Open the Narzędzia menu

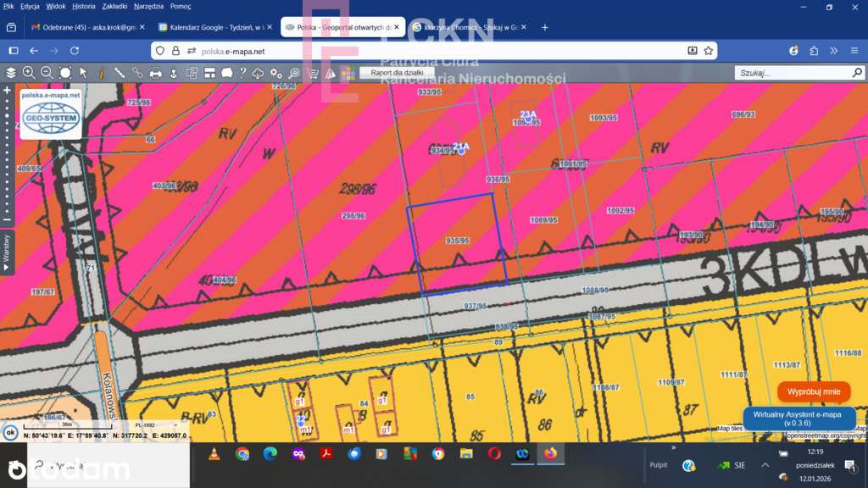click(x=149, y=6)
